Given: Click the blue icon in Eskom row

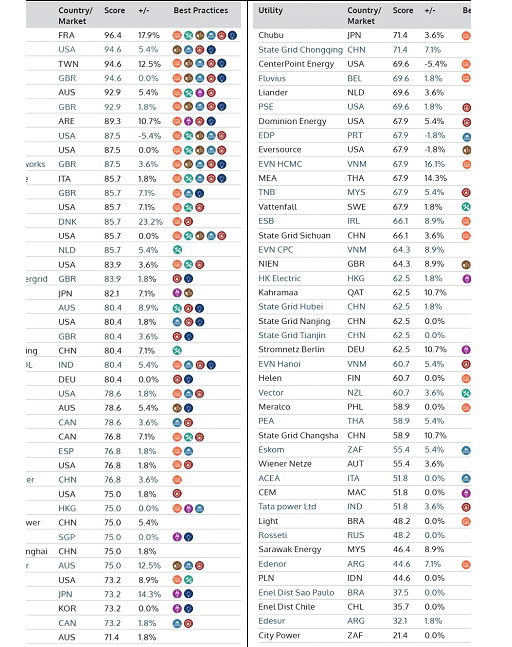Looking at the screenshot, I should [466, 450].
